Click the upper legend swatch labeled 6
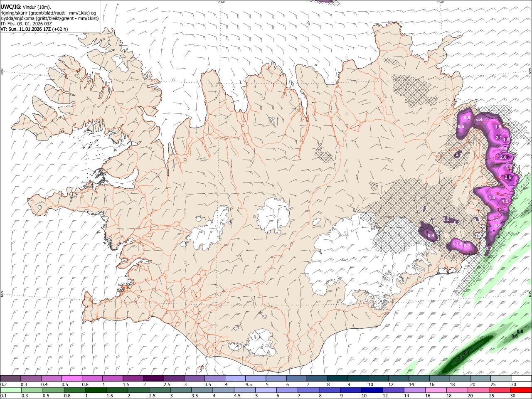Screen dimensions: 532x399 [x=296, y=379]
